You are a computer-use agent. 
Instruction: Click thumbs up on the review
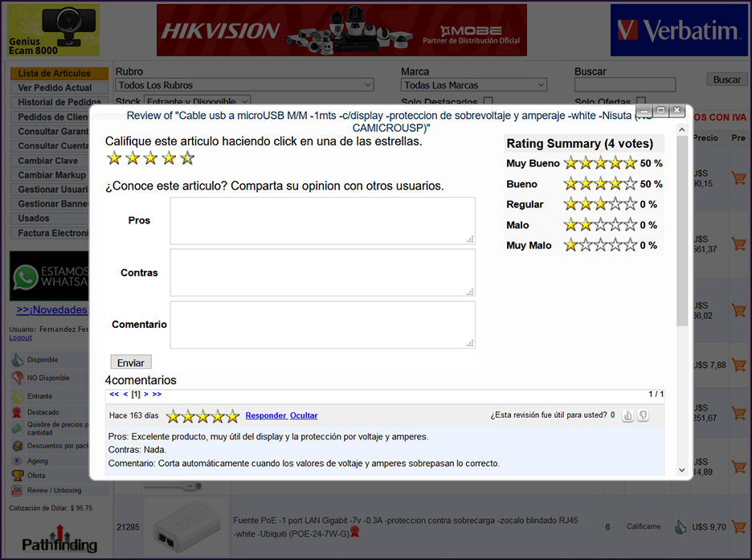pyautogui.click(x=627, y=415)
